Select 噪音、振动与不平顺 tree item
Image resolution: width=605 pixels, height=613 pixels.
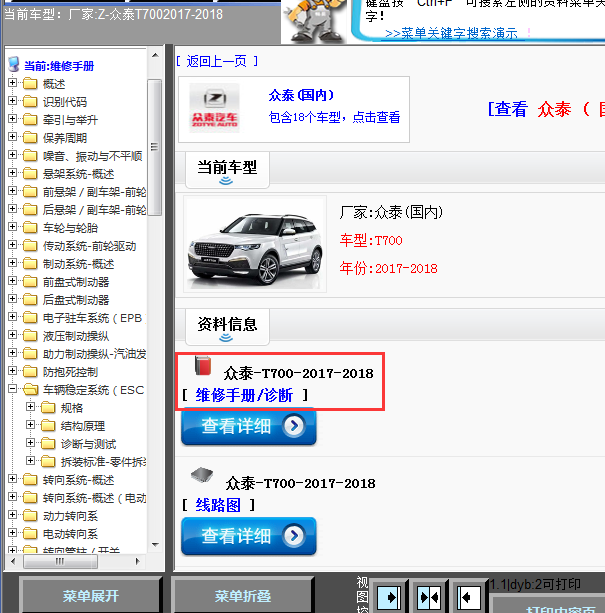click(x=92, y=156)
